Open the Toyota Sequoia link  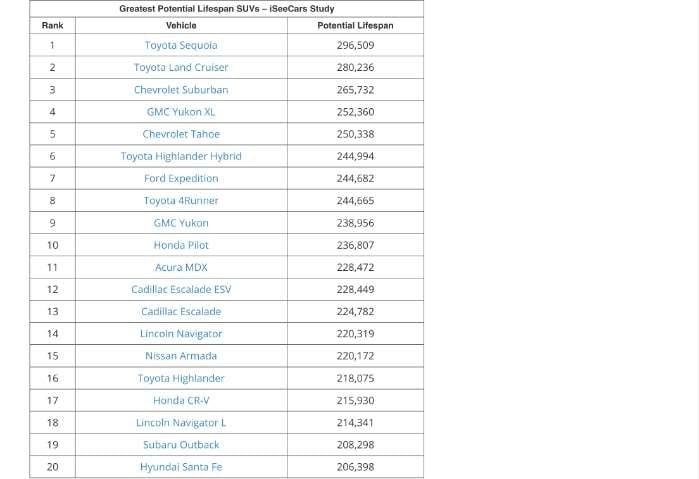coord(181,45)
